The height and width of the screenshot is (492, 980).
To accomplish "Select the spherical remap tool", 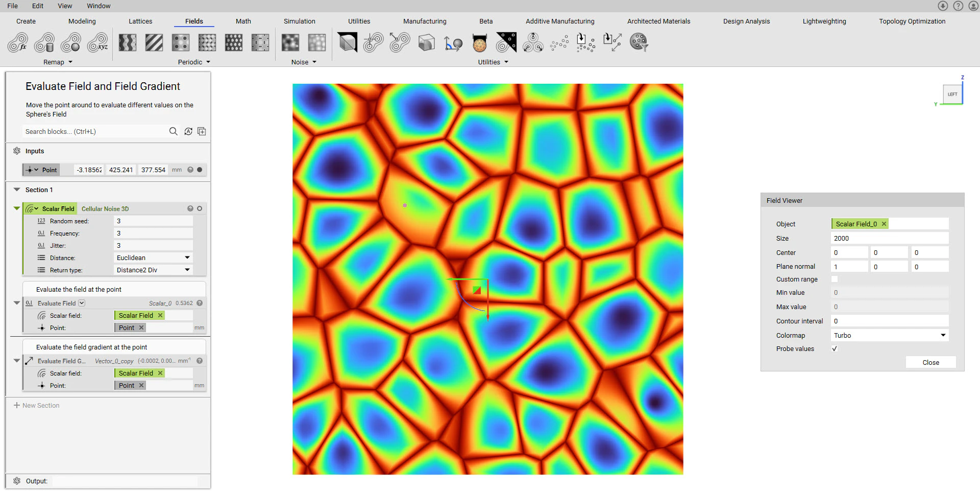I will [x=71, y=43].
